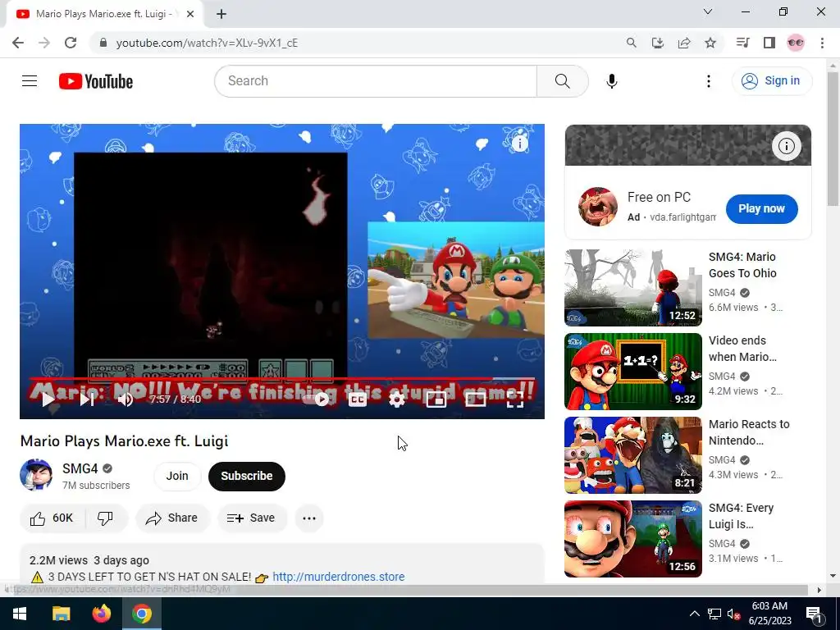Enable miniplayer mode icon
This screenshot has height=630, width=840.
point(436,399)
